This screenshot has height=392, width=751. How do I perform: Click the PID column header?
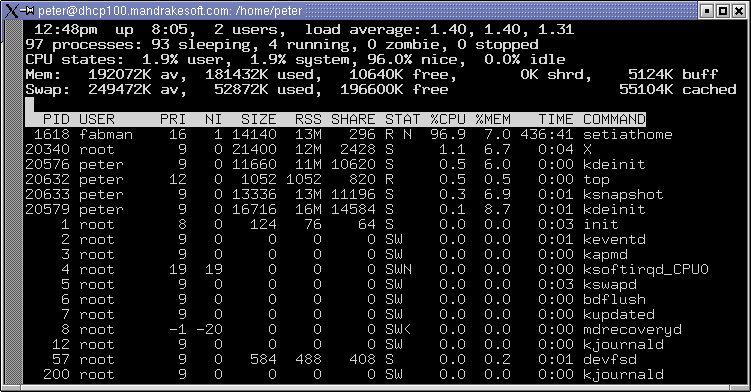(x=56, y=119)
